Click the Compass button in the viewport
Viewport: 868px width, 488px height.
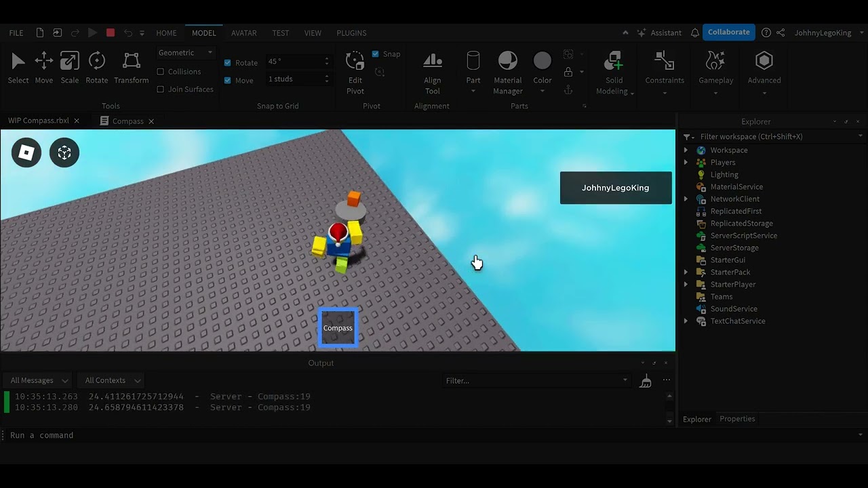(338, 327)
